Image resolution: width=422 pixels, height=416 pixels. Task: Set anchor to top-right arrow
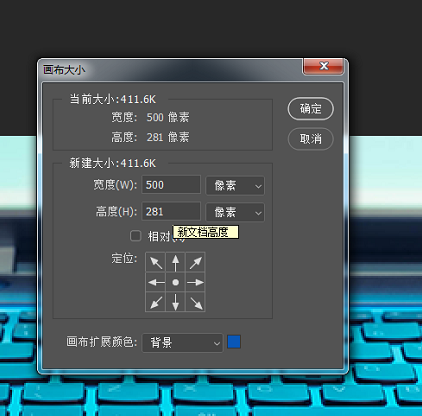(195, 263)
